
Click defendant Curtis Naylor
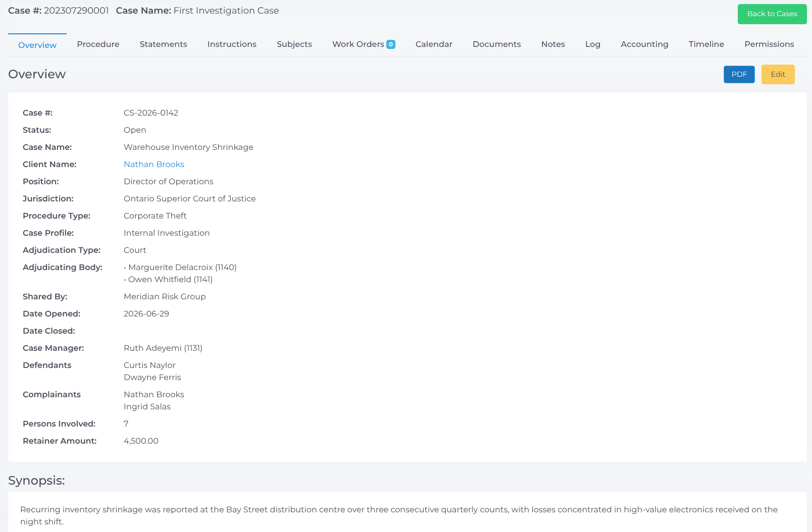(x=149, y=365)
